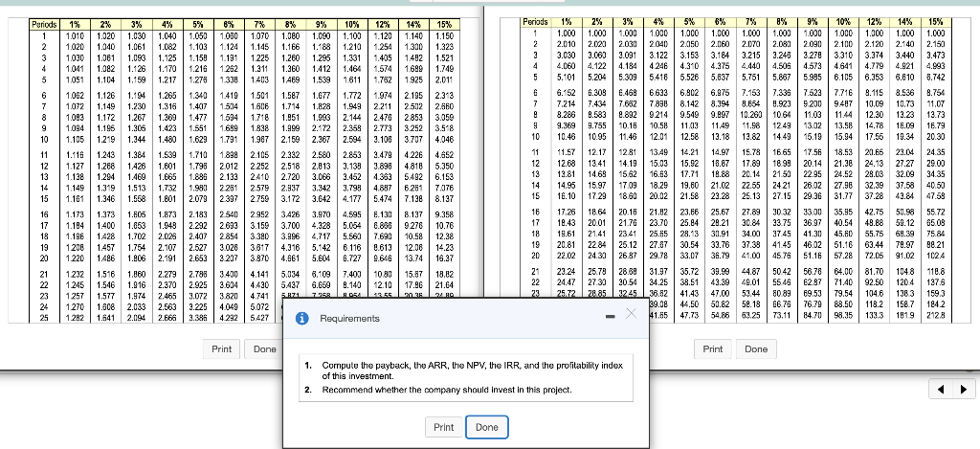This screenshot has height=449, width=980.
Task: Click the 8% column header in right table
Action: click(x=781, y=22)
